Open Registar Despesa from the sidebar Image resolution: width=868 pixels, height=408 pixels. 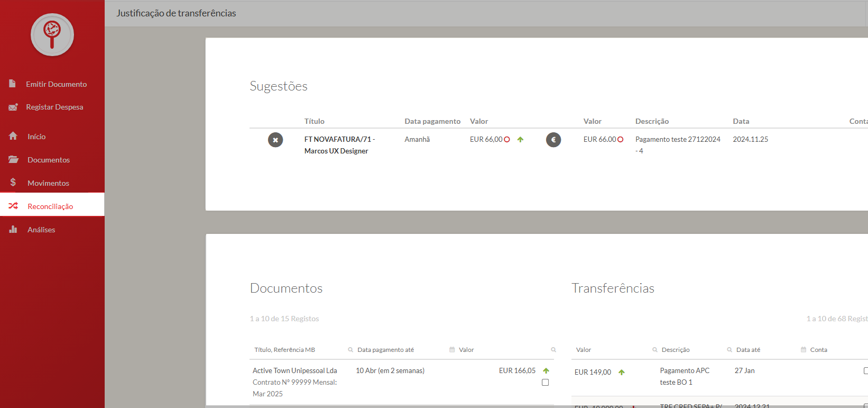pyautogui.click(x=54, y=107)
